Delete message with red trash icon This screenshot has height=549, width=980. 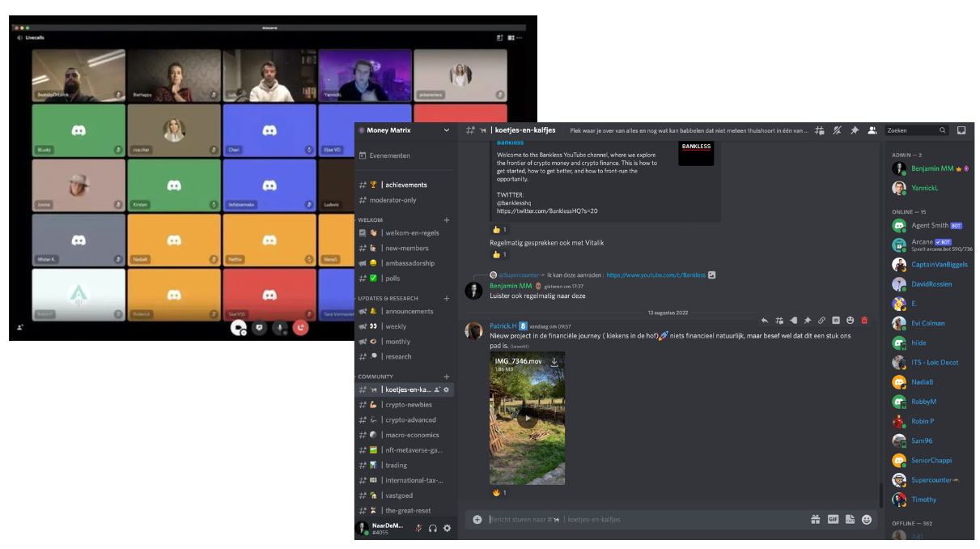[x=864, y=321]
